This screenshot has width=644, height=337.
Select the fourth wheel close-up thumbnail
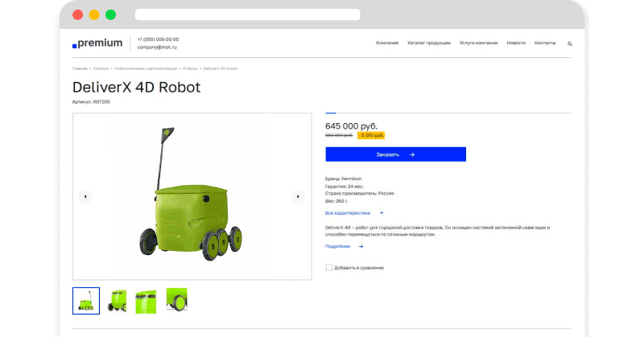point(177,301)
